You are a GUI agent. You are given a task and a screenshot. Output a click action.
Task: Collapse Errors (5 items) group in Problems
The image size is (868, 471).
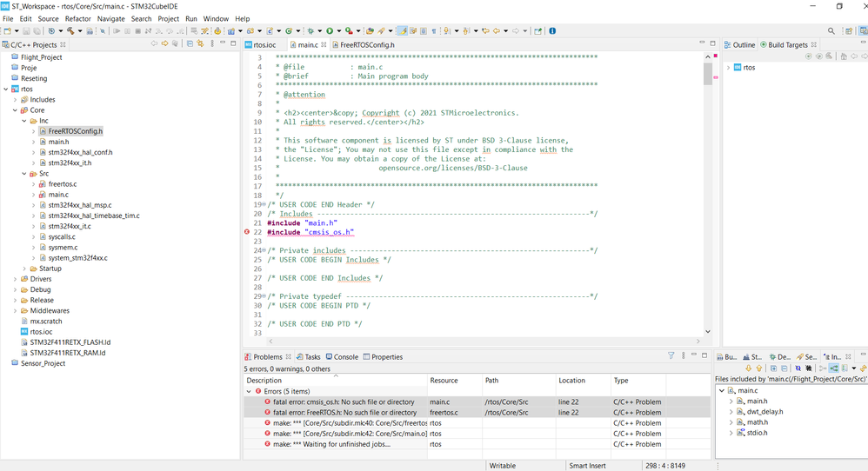point(249,391)
